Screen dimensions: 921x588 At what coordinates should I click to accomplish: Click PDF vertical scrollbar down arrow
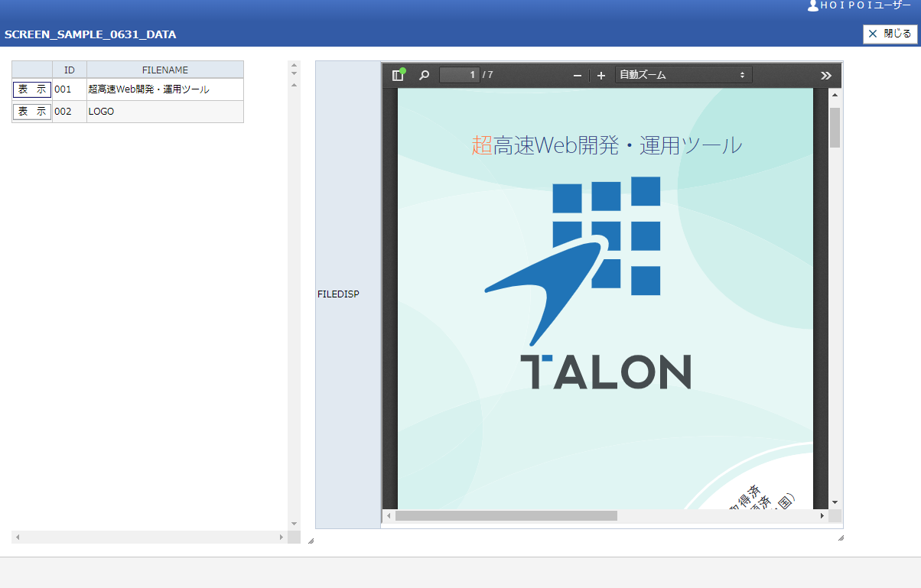[835, 502]
